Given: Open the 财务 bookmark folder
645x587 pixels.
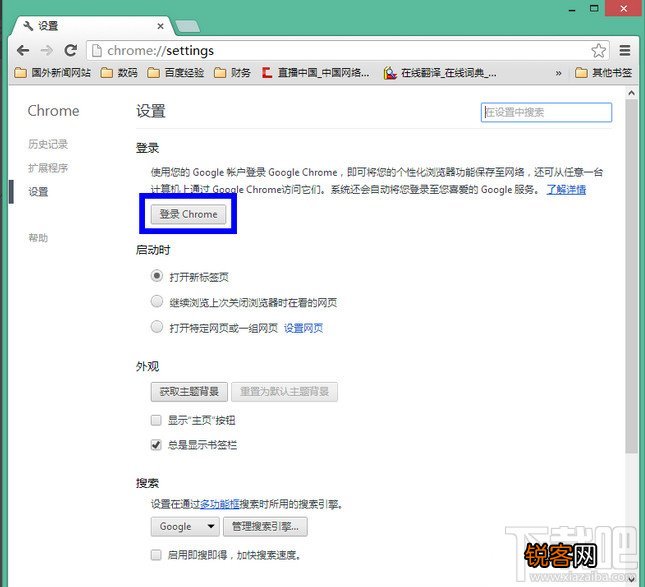Looking at the screenshot, I should point(232,73).
